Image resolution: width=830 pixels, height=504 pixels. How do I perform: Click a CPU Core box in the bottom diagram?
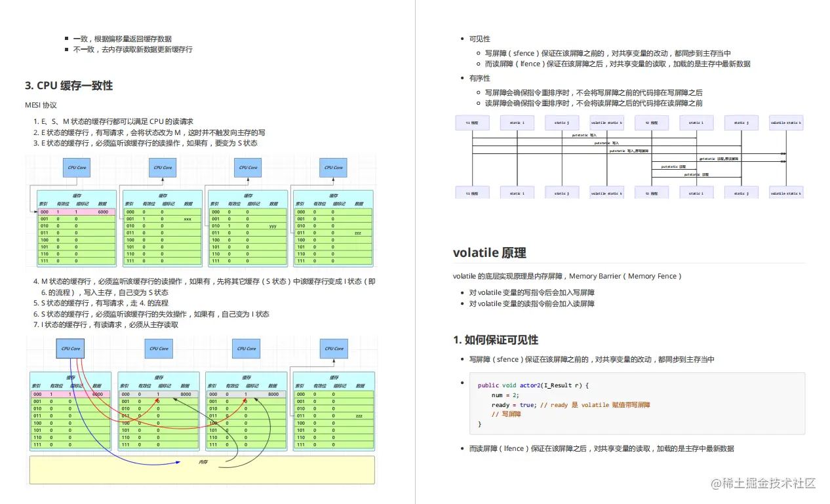point(70,349)
